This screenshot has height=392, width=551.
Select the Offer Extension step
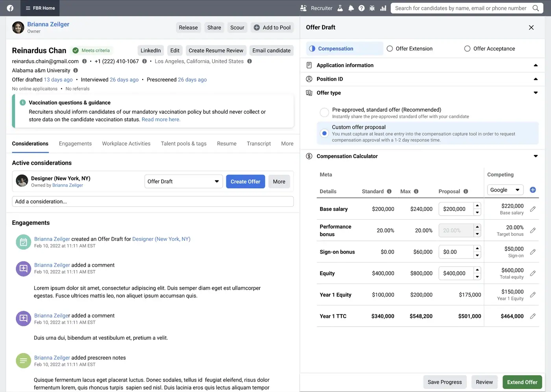point(409,49)
